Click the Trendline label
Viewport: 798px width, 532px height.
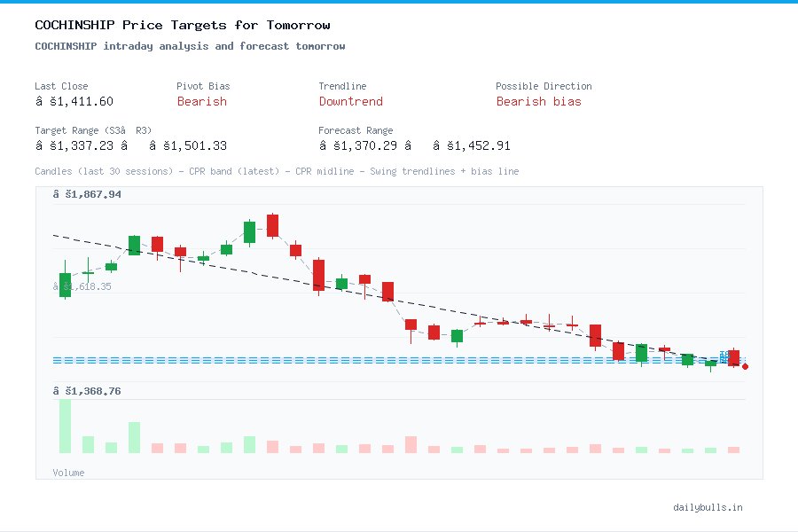[342, 86]
